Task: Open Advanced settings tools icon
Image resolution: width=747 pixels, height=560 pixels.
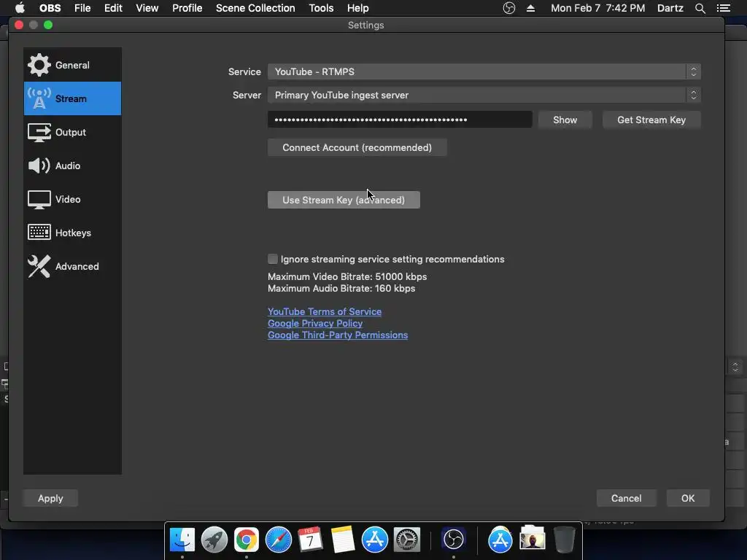Action: (39, 266)
